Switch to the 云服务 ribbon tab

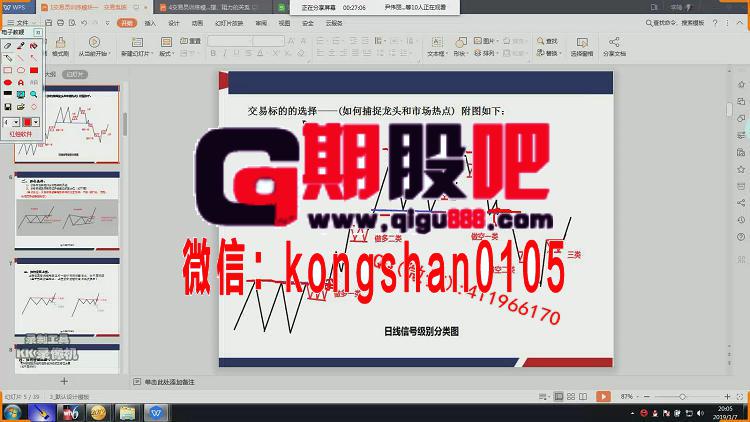[x=334, y=23]
